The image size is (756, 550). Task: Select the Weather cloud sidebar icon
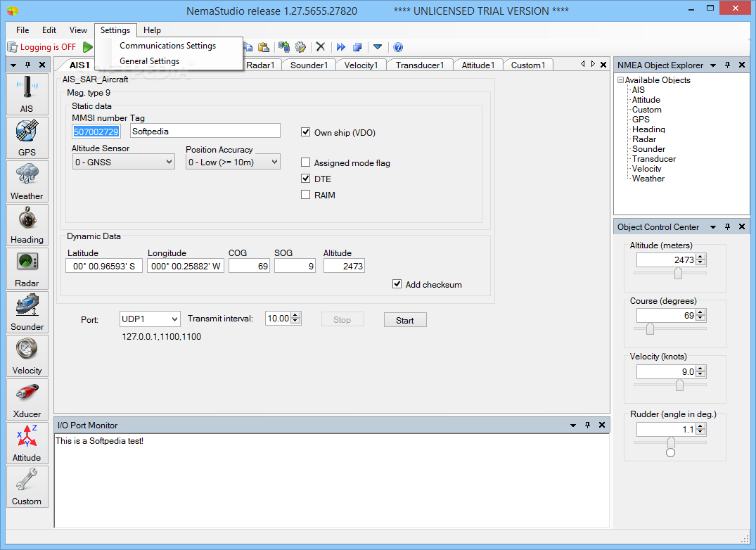tap(27, 181)
